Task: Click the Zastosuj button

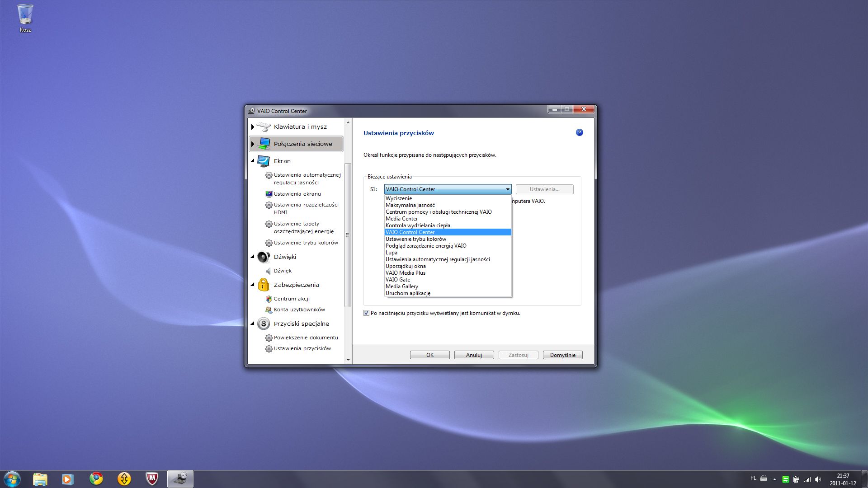Action: [518, 355]
